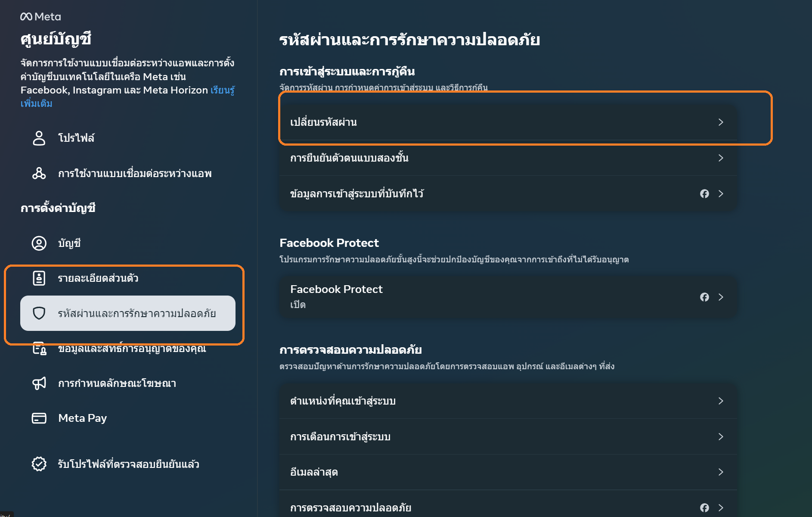Open the chevron for ตำแหน่งที่คุณเข้าสู่ระบบ

[721, 401]
